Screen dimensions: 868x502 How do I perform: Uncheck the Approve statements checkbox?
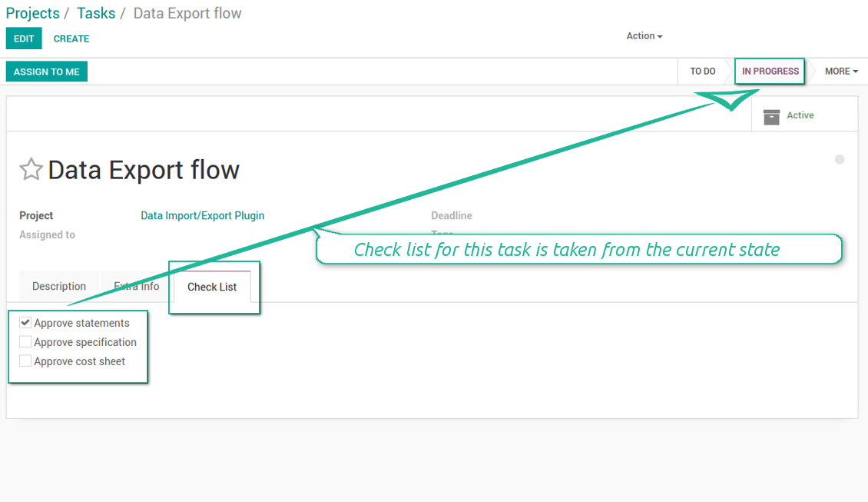(25, 323)
